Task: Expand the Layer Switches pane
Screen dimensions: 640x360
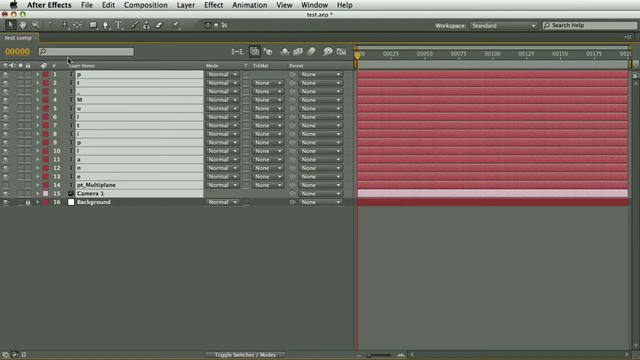Action: coord(5,355)
